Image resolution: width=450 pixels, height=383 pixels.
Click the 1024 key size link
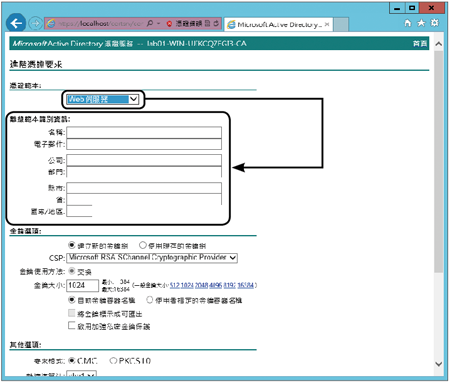click(187, 285)
